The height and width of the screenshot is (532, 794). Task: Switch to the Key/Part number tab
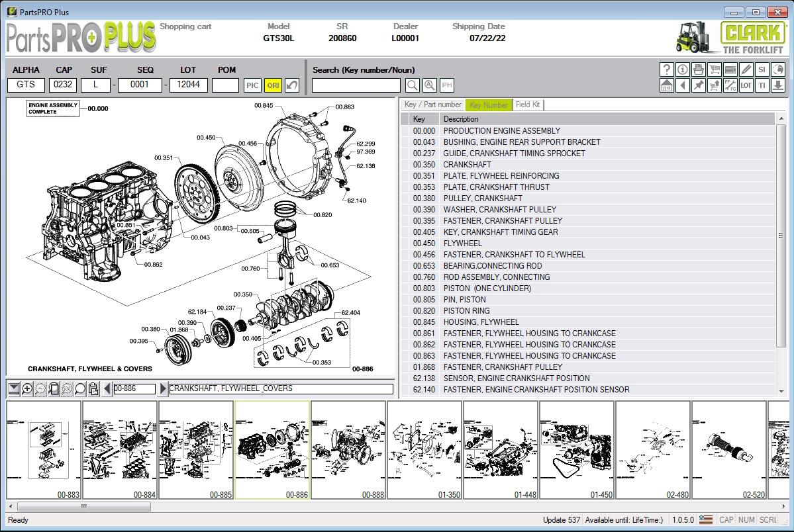click(432, 105)
